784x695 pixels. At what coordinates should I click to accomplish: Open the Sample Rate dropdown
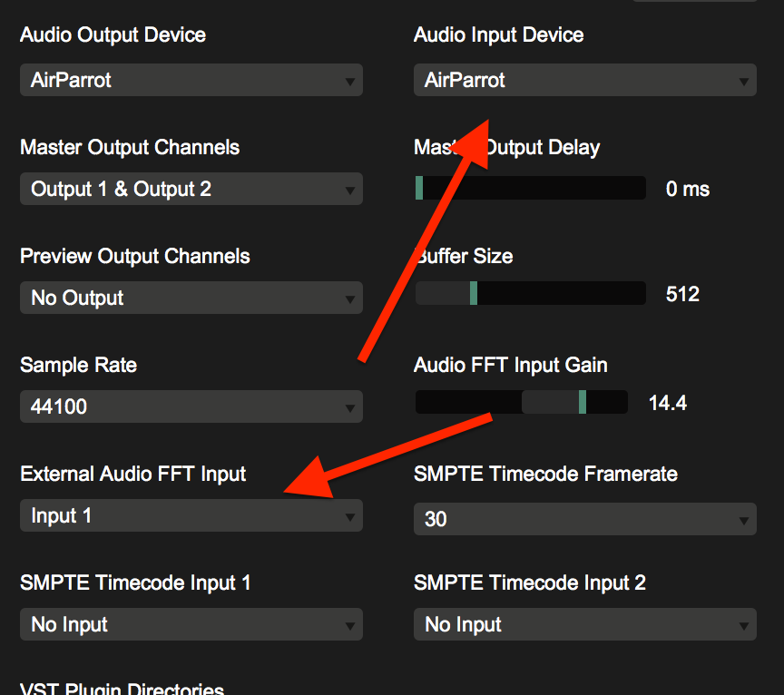pyautogui.click(x=191, y=406)
